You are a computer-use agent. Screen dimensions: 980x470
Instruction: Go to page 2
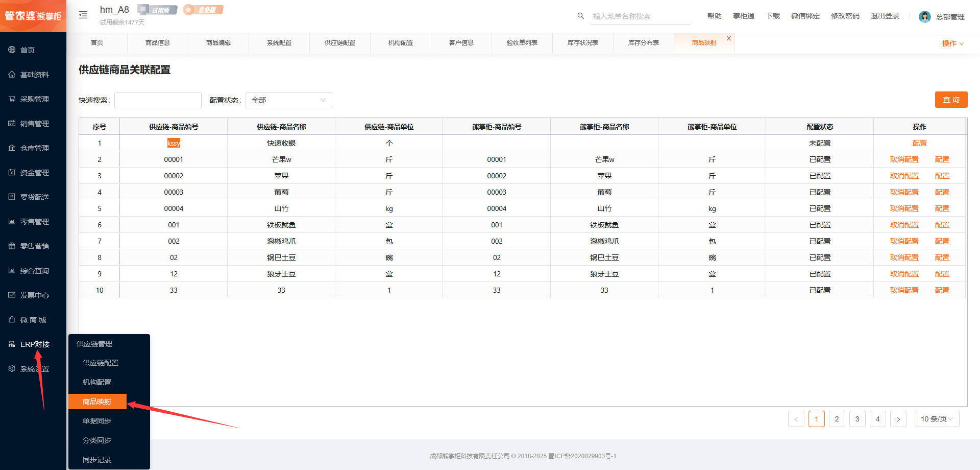(x=837, y=419)
